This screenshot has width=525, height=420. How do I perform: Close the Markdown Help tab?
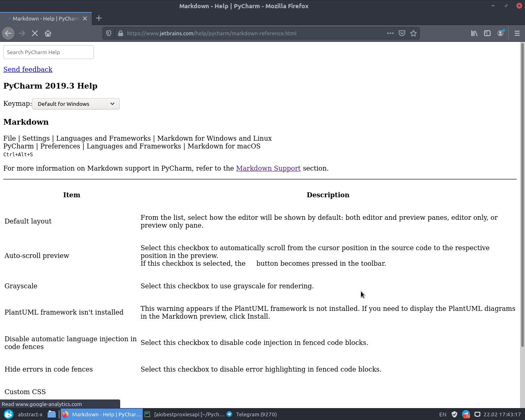pos(85,18)
